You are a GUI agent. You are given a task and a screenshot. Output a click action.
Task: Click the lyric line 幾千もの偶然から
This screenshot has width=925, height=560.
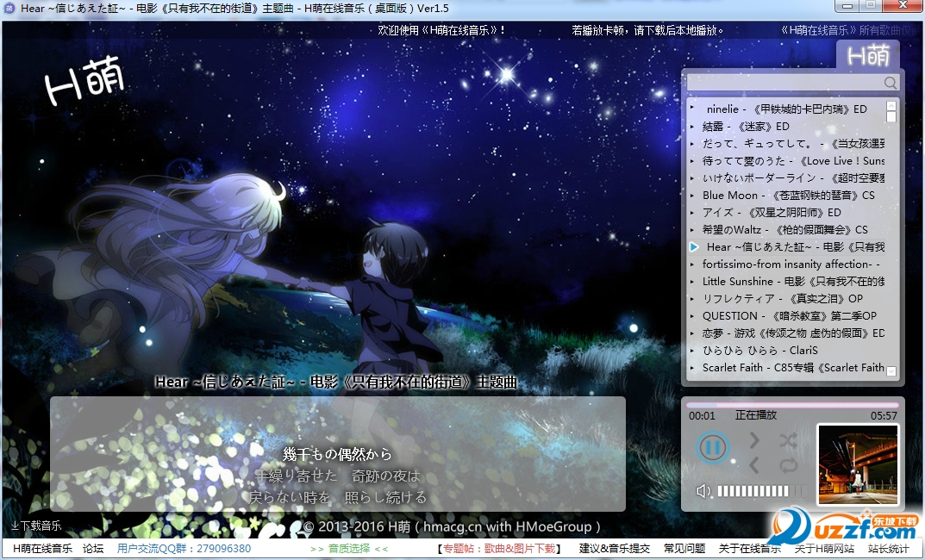coord(337,454)
